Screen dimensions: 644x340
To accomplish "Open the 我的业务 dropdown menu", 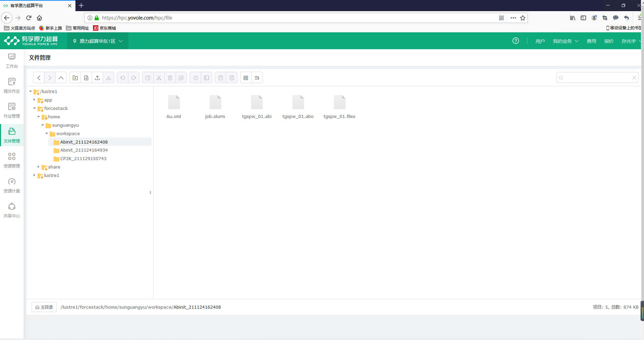I will point(566,41).
